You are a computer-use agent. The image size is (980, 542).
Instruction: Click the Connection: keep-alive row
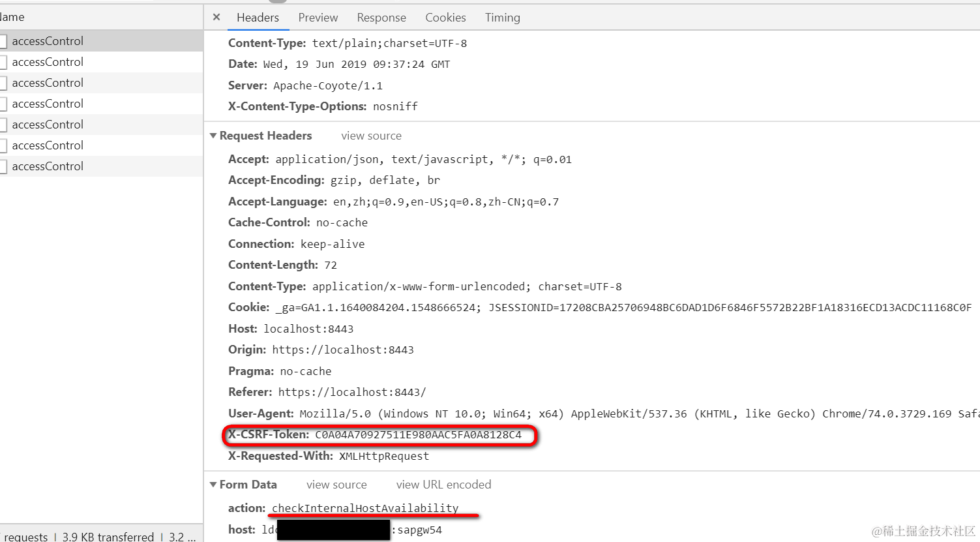coord(296,244)
